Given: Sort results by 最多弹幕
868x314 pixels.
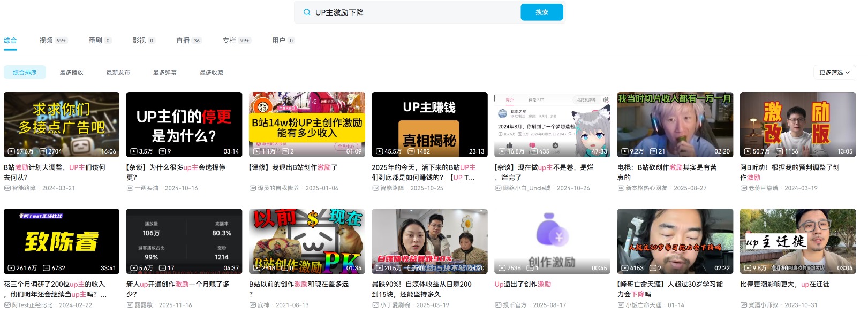Looking at the screenshot, I should click(x=164, y=72).
